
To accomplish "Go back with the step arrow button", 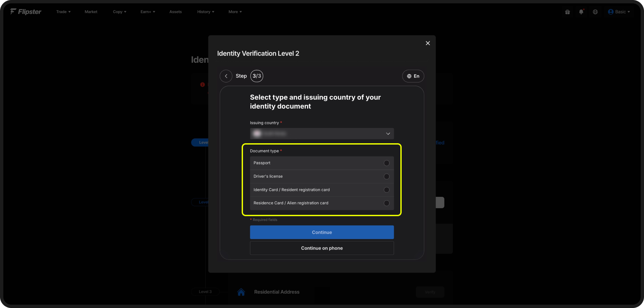I will [226, 76].
